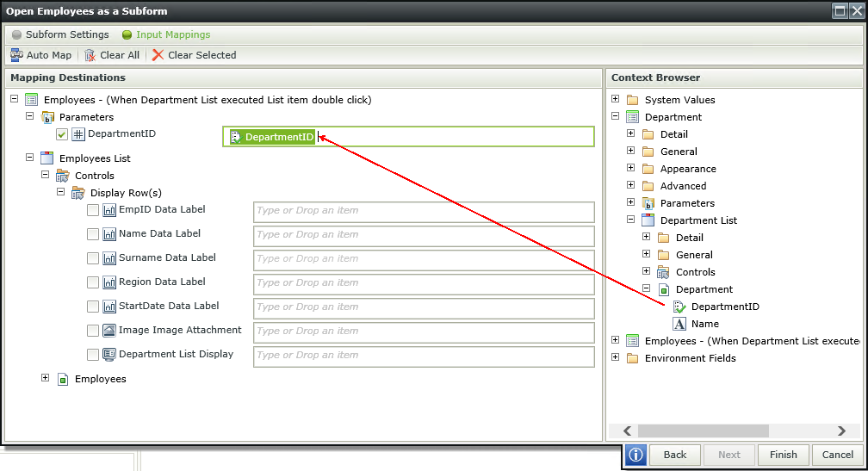This screenshot has width=868, height=471.
Task: Click the Region Data Label input field
Action: [424, 284]
